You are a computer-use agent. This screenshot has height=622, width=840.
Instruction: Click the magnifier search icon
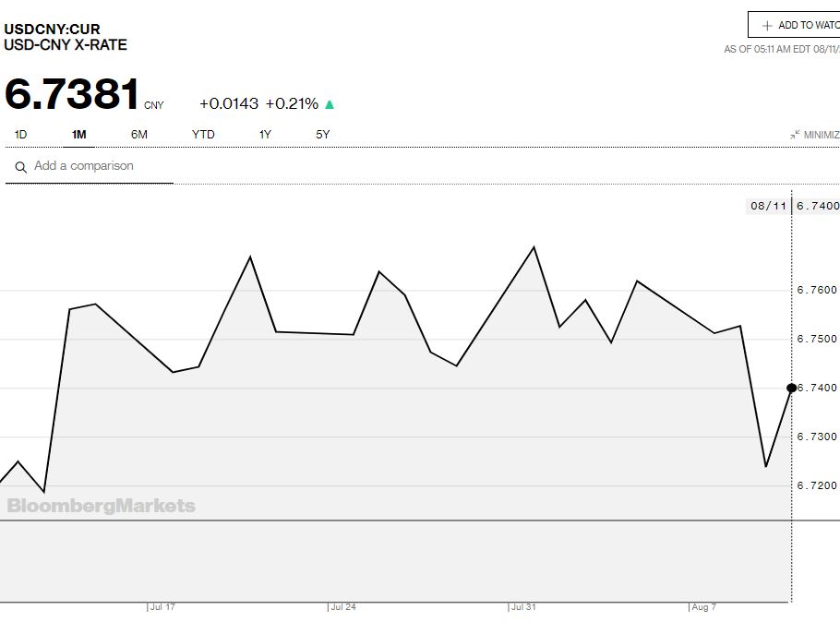coord(20,167)
